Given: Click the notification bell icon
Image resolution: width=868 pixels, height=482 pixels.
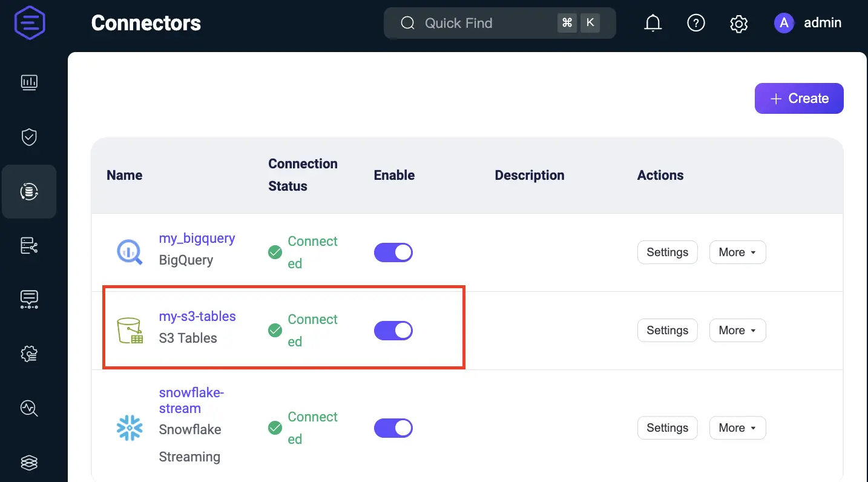Looking at the screenshot, I should click(x=653, y=23).
